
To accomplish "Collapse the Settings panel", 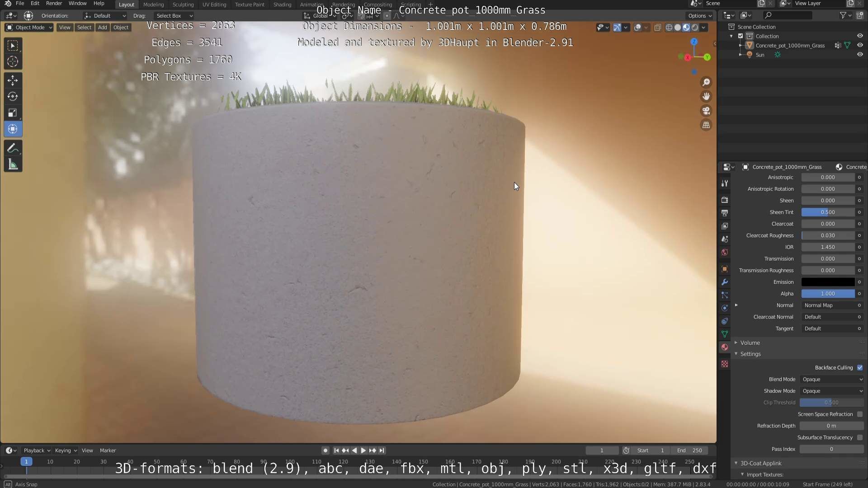I will pos(750,354).
